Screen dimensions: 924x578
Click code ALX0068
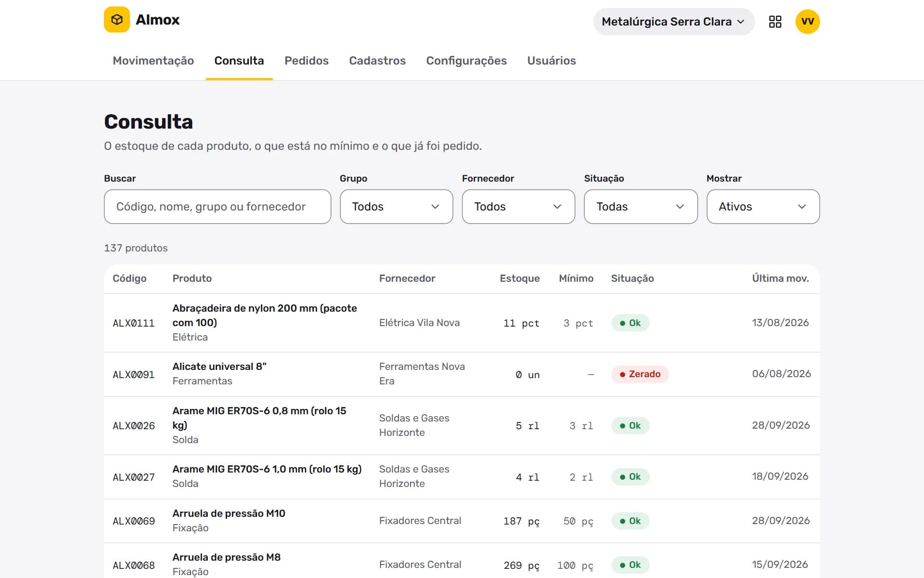133,565
